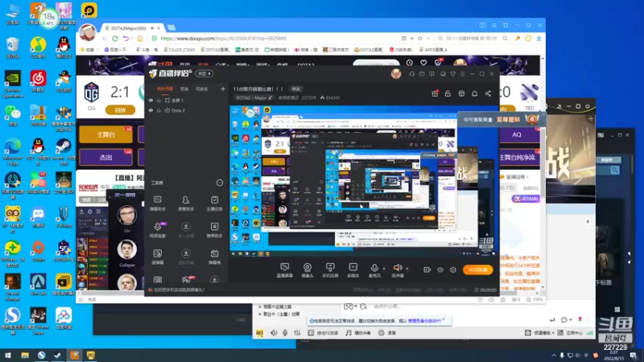Add the 直播屏幕 screen capture source
This screenshot has width=644, height=362.
(285, 270)
